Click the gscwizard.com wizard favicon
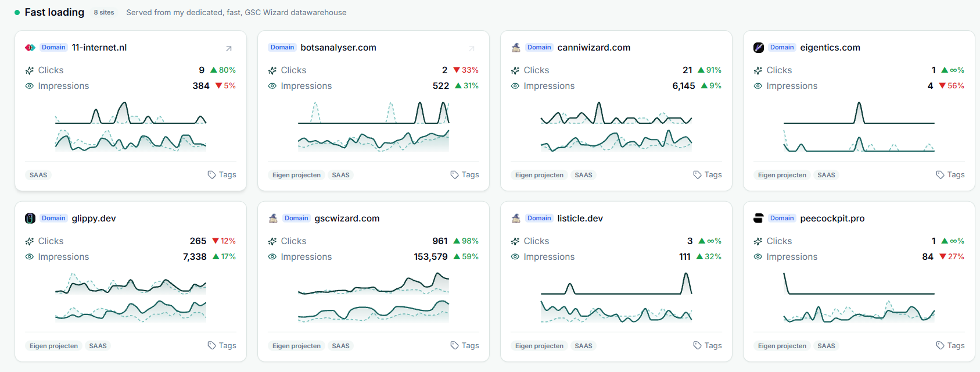The height and width of the screenshot is (372, 980). pyautogui.click(x=273, y=219)
